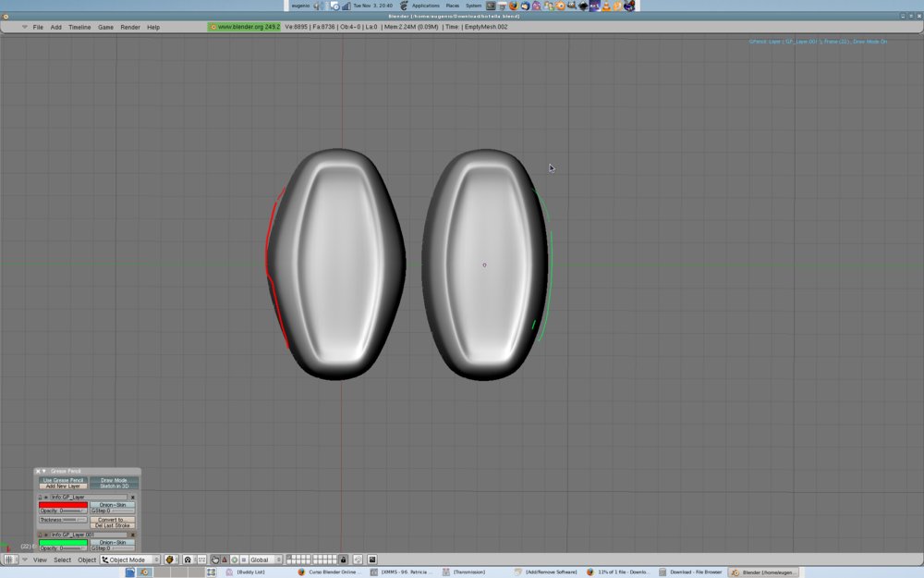This screenshot has width=924, height=578.
Task: Launch GIMP from the top panel
Action: tap(572, 6)
